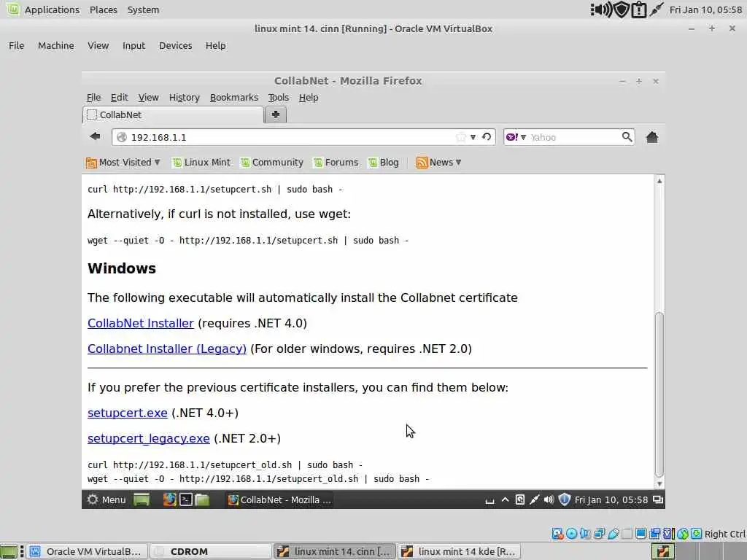Screen dimensions: 747x560
Task: Open the file manager launcher in guest panel
Action: 202,499
